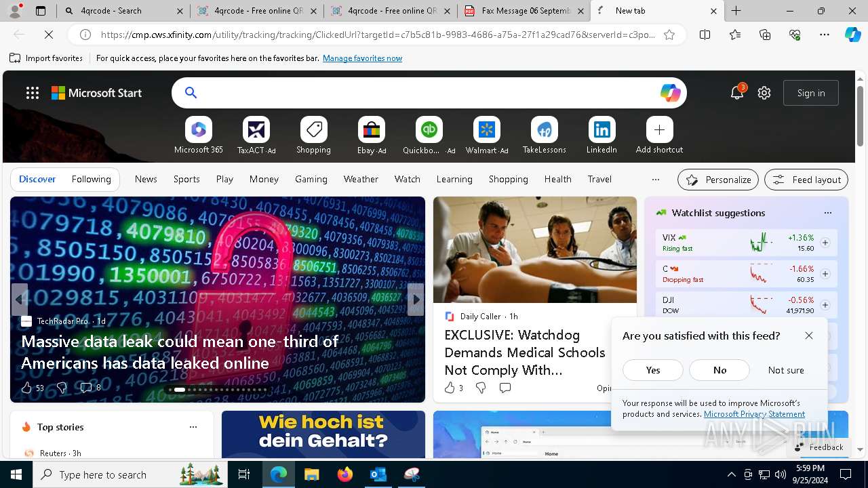
Task: Open the Shopping shortcut tile
Action: pos(314,136)
